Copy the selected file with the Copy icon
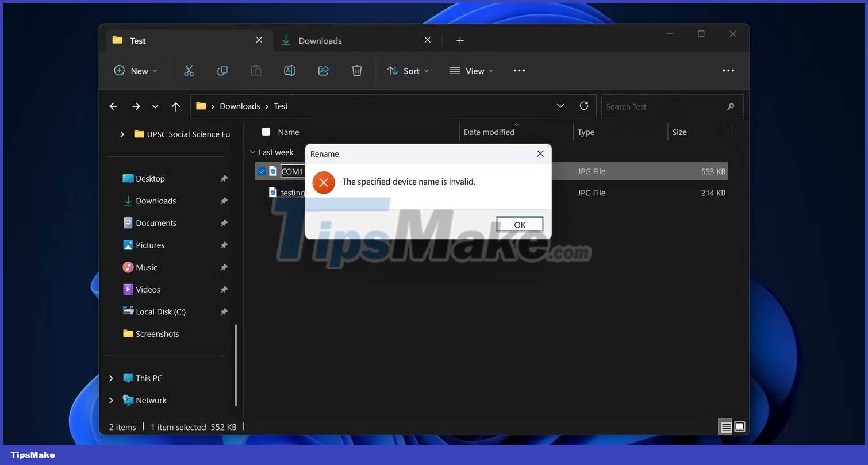 click(x=222, y=70)
